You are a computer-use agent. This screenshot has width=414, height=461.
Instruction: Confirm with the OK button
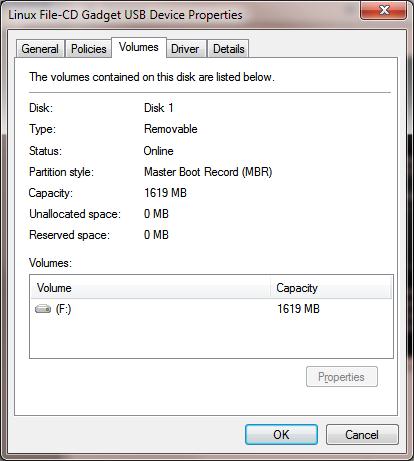click(281, 435)
